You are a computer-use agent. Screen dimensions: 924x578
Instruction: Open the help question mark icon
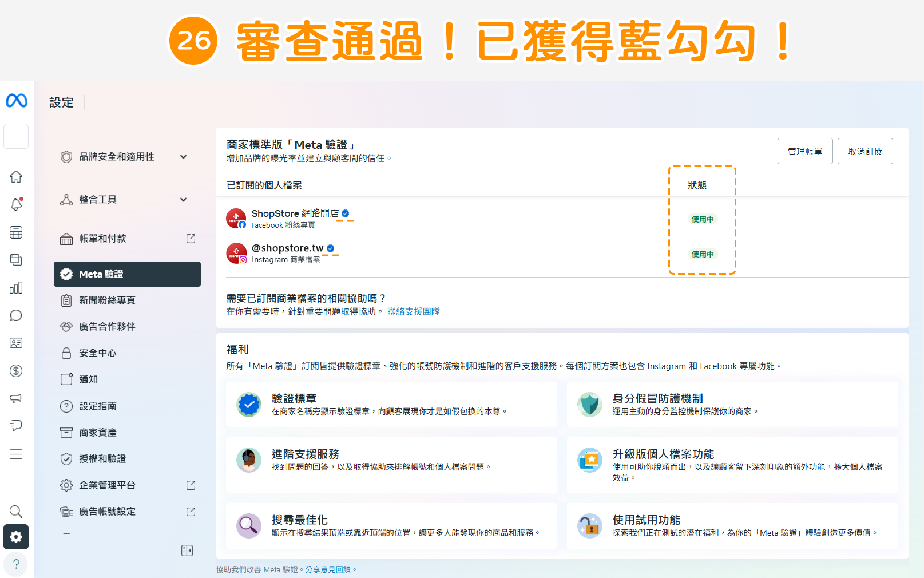click(x=16, y=564)
